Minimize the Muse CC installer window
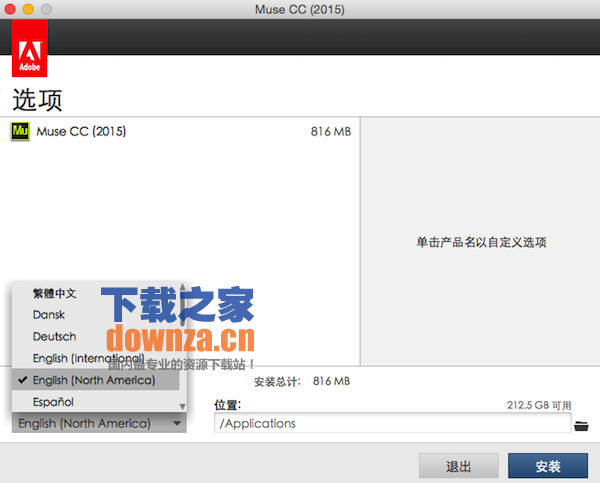This screenshot has width=600, height=483. click(28, 9)
